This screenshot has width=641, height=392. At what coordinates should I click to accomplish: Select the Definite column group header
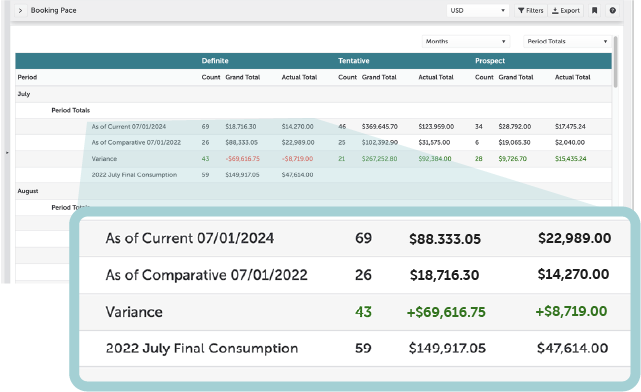[x=215, y=61]
